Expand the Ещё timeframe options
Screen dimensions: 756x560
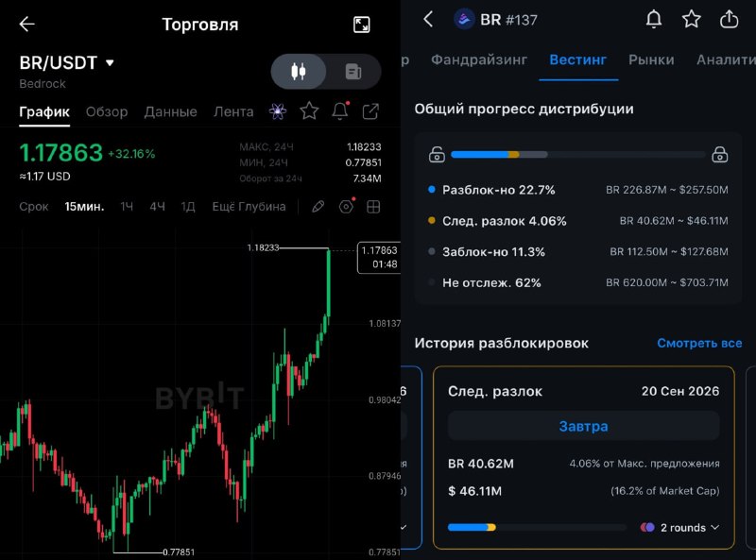pyautogui.click(x=223, y=207)
